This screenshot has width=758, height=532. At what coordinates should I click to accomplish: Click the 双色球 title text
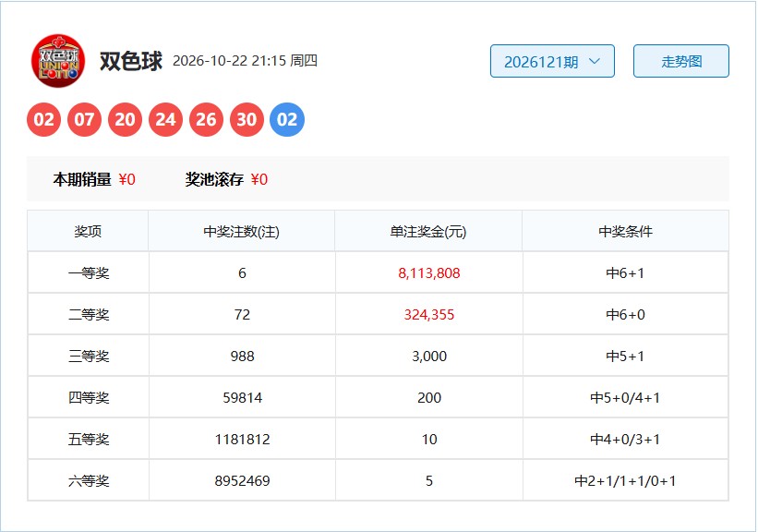[x=131, y=61]
